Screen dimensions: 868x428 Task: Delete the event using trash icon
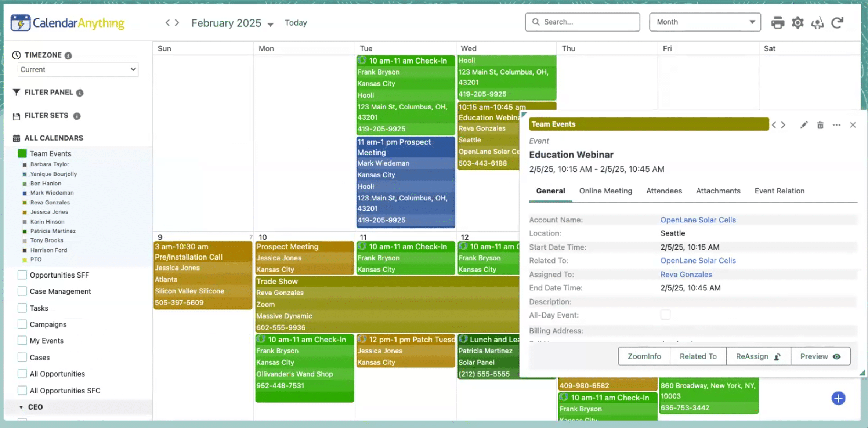coord(820,125)
